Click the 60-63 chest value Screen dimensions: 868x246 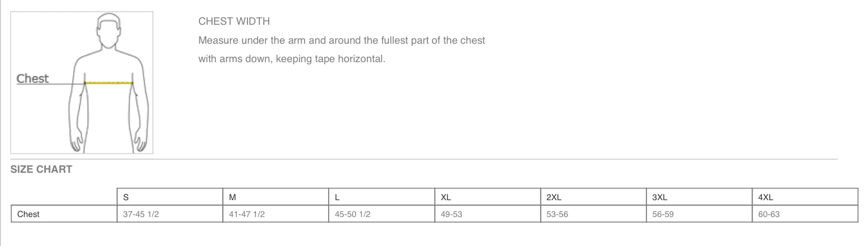point(769,214)
